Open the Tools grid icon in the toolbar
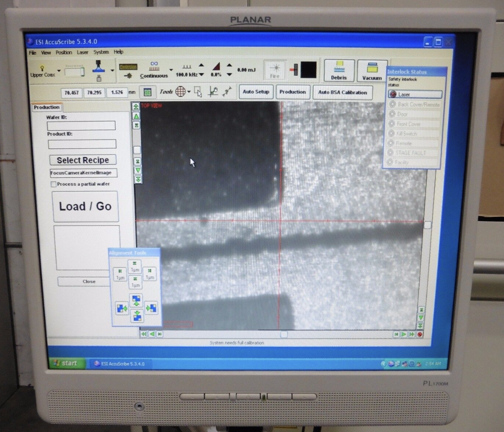Image resolution: width=504 pixels, height=432 pixels. [180, 92]
